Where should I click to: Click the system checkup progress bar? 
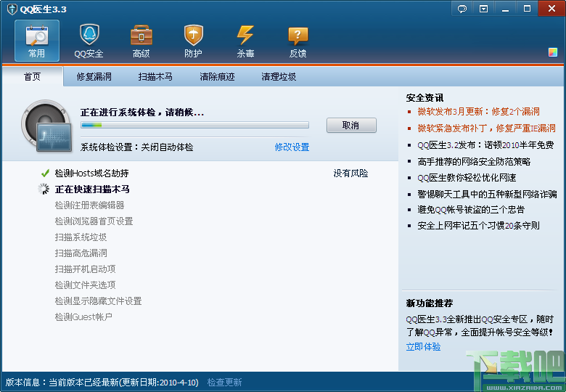point(195,125)
